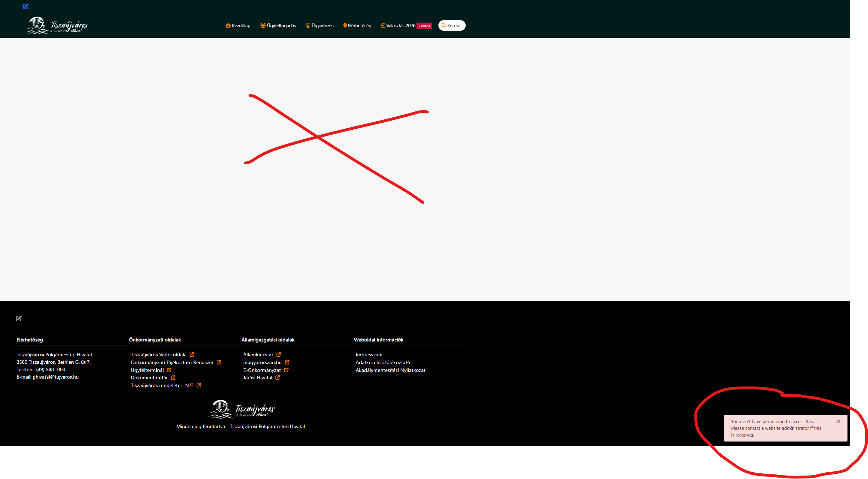Open the Ügyfélfogadás menu item
This screenshot has width=868, height=479.
(278, 26)
